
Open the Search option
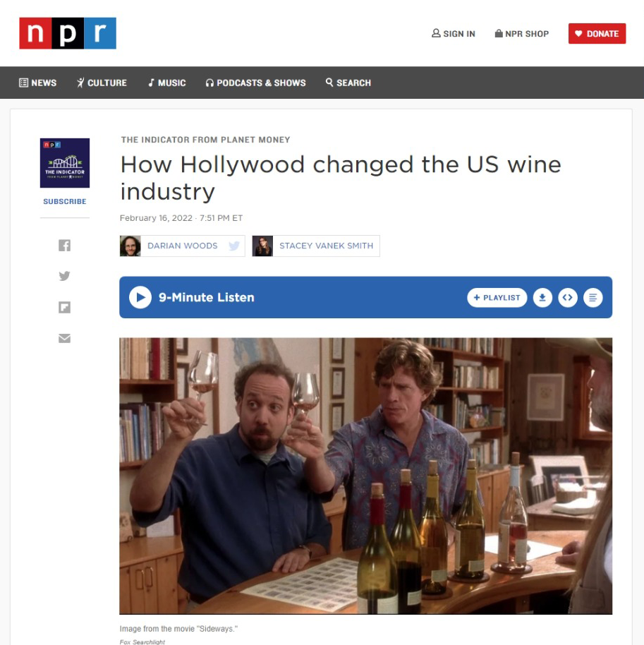(x=348, y=83)
